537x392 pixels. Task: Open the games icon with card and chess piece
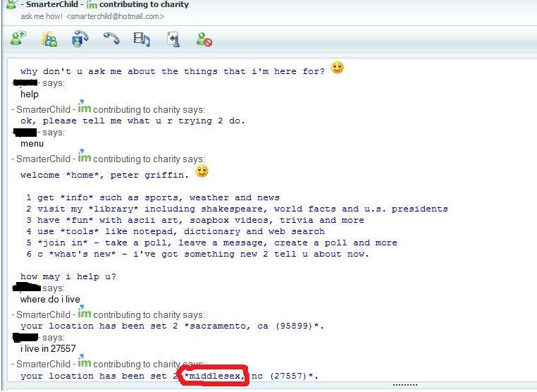point(173,39)
